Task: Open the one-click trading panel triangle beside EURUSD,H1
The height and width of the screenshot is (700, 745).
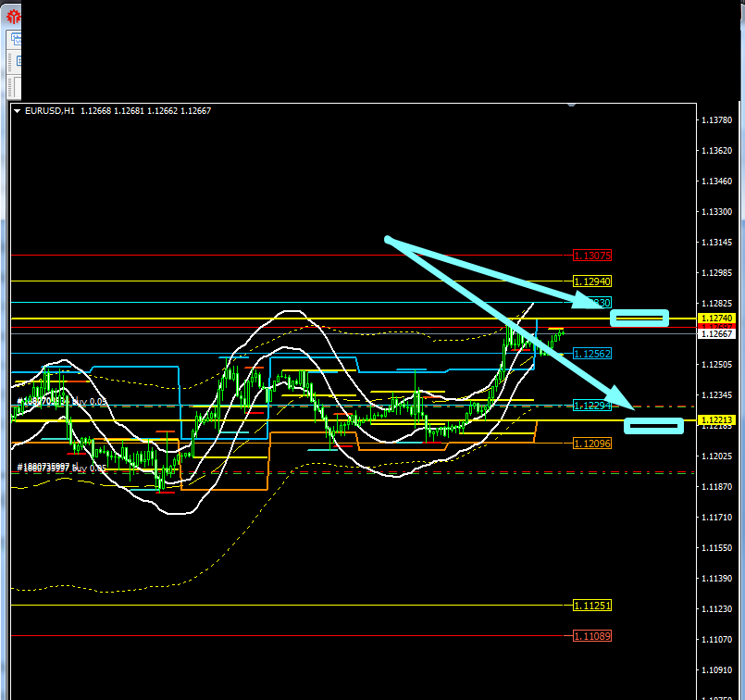Action: click(17, 111)
